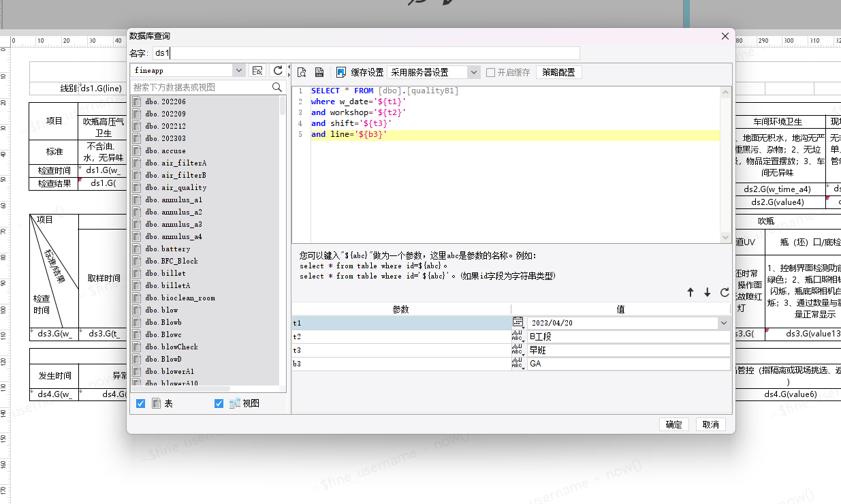Open the 采用服务器设置 dropdown

click(474, 72)
